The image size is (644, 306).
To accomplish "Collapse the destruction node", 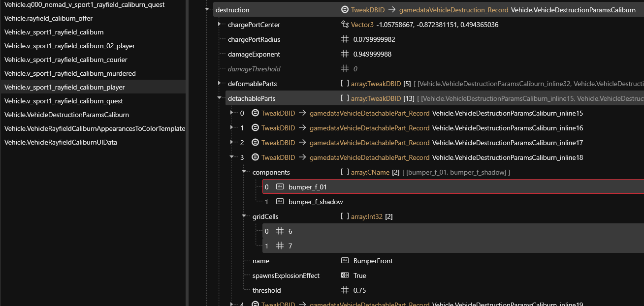I will (207, 10).
